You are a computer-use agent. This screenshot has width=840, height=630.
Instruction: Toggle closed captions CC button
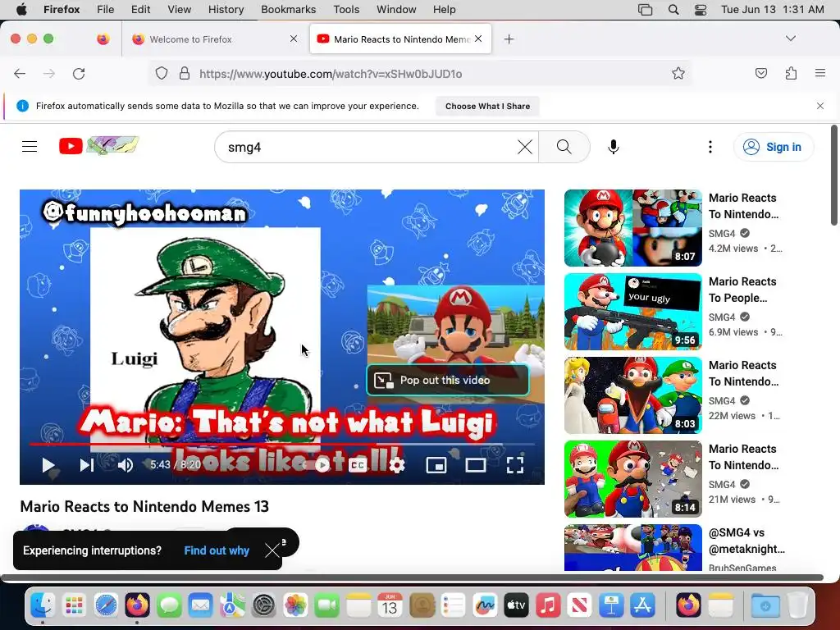[358, 465]
